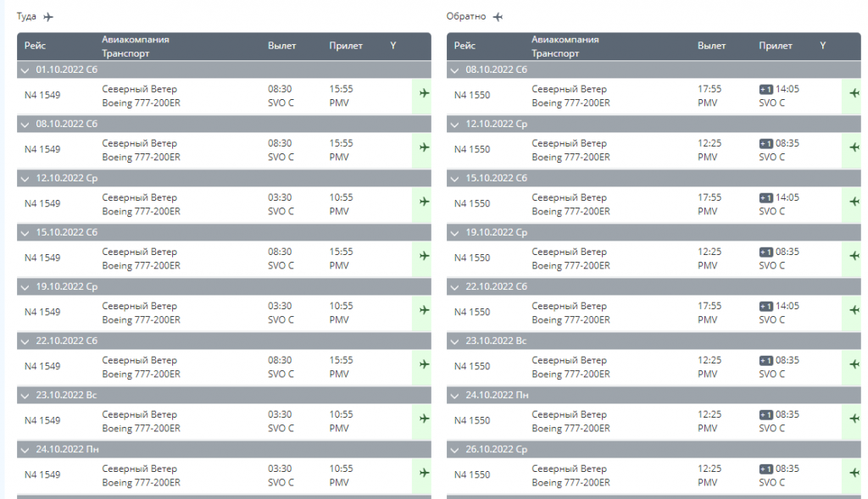This screenshot has height=499, width=868.
Task: Select outbound flight on 24.10.2022 via green plane icon
Action: point(424,473)
